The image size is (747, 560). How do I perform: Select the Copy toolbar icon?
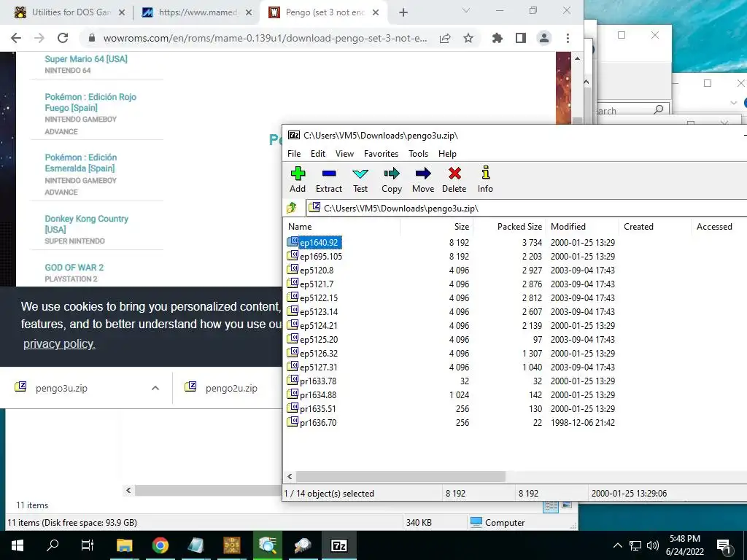click(392, 179)
